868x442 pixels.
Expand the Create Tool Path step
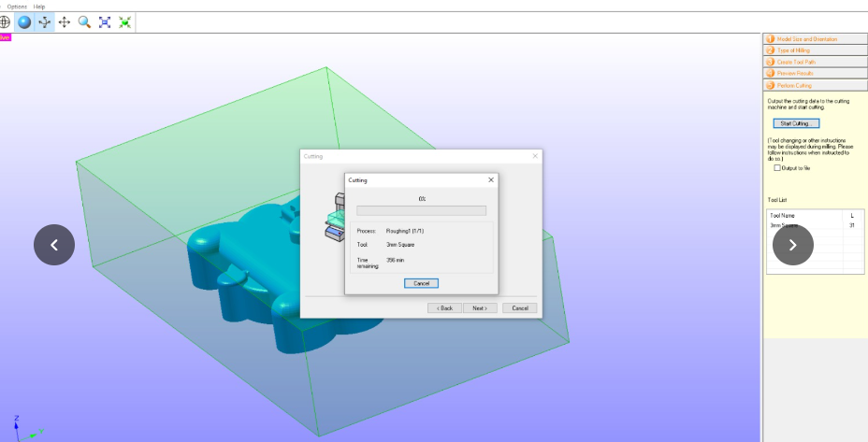[x=816, y=62]
